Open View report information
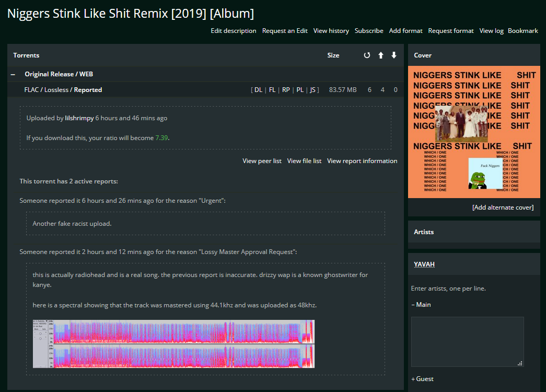The height and width of the screenshot is (392, 546). [362, 161]
